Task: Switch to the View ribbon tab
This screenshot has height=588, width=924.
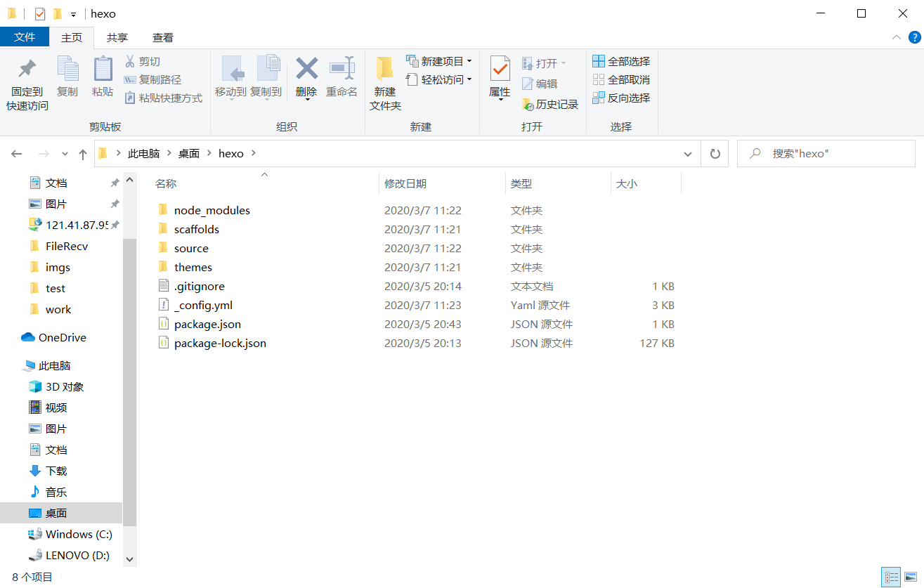Action: (163, 37)
